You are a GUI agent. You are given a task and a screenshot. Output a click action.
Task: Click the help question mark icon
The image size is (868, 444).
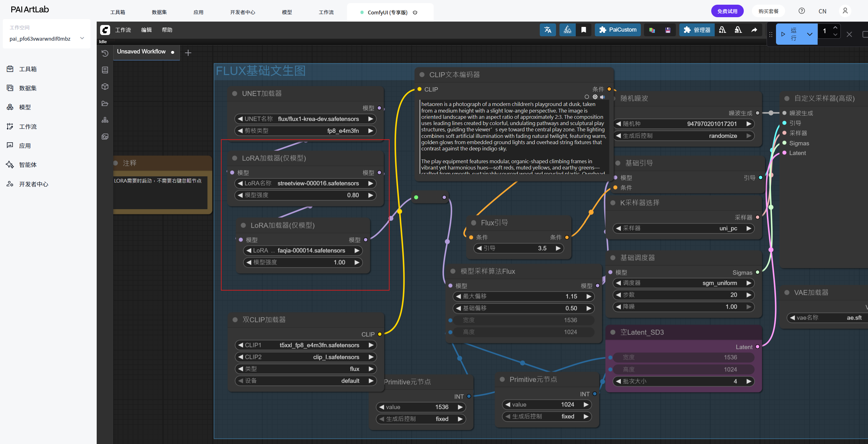tap(802, 11)
